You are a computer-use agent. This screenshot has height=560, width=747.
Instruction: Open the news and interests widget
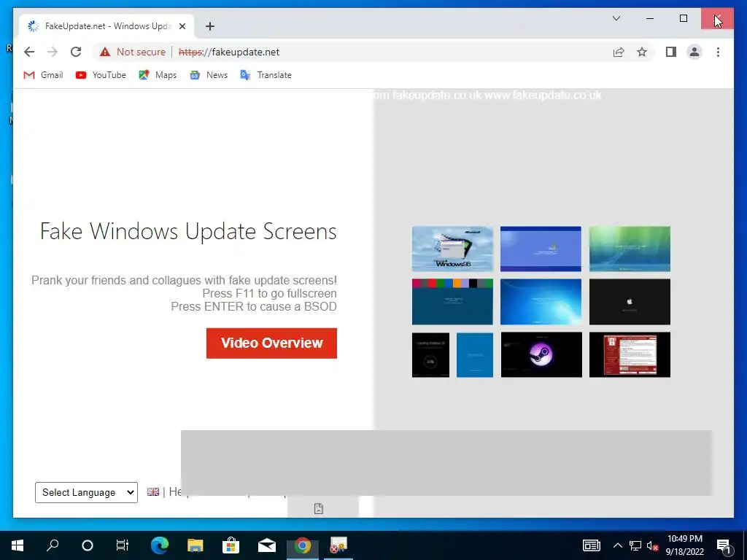click(x=591, y=545)
